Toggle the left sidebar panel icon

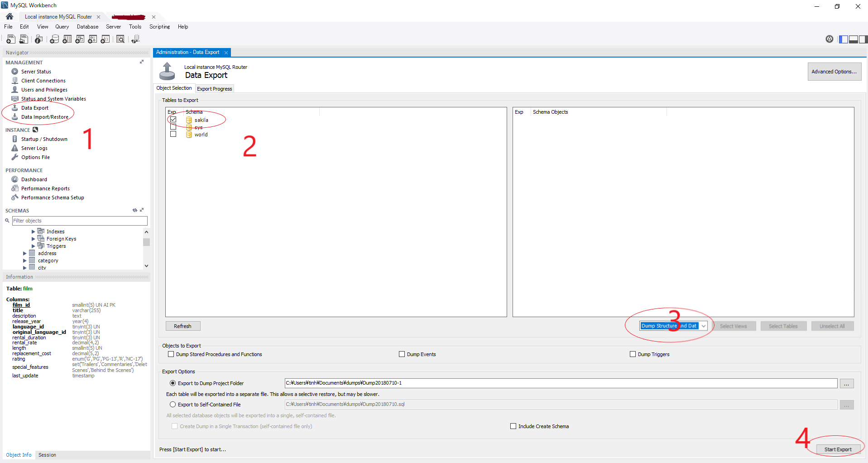[844, 39]
